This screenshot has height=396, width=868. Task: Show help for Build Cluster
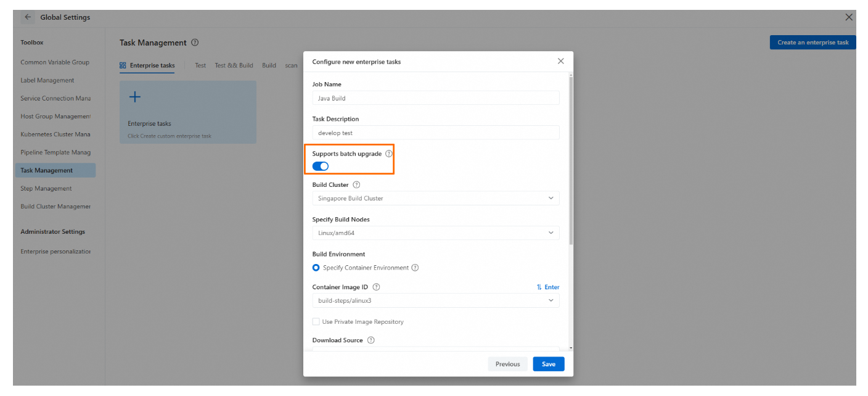pos(356,184)
